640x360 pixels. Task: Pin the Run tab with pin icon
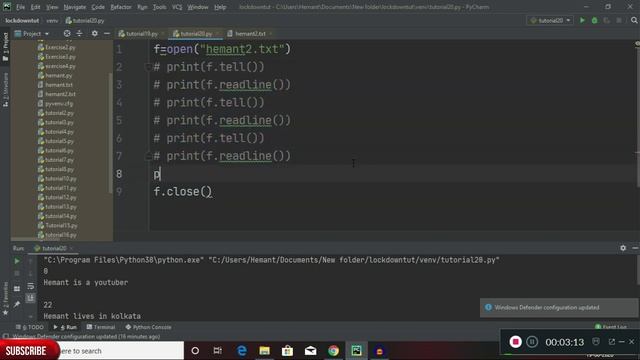(x=17, y=304)
